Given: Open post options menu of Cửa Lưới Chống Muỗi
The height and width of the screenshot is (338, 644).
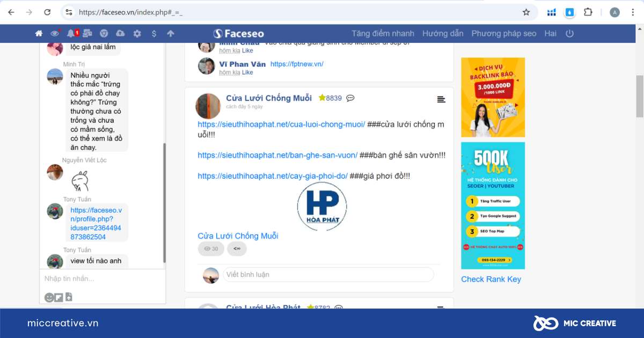Looking at the screenshot, I should [x=441, y=99].
